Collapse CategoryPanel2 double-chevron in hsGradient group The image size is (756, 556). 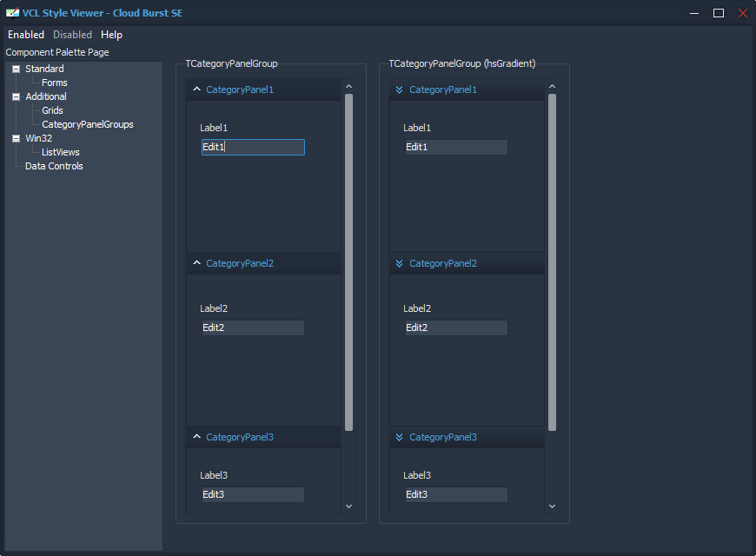tap(399, 263)
